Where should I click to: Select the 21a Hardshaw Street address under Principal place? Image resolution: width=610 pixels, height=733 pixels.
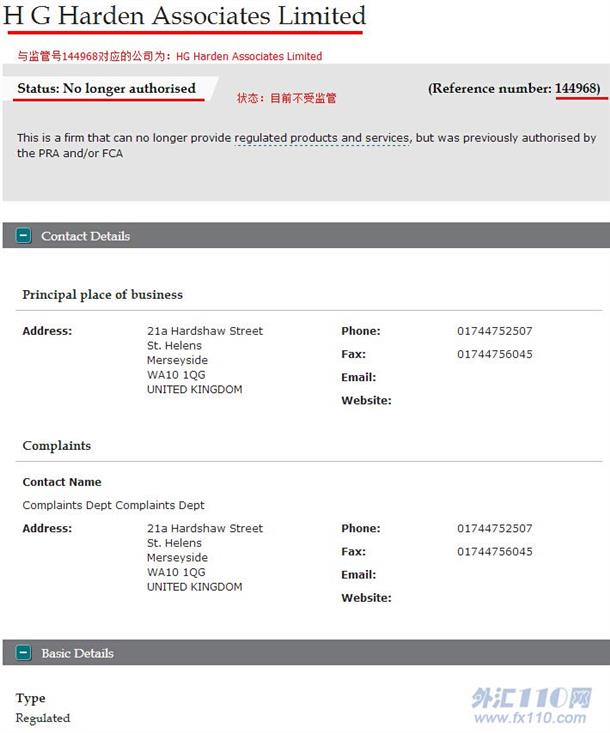coord(205,331)
